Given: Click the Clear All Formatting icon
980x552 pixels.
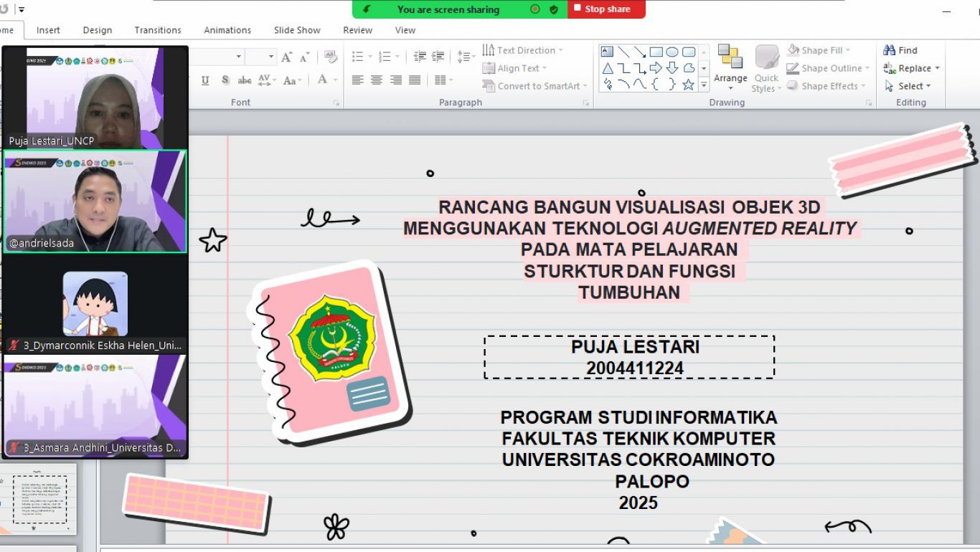Looking at the screenshot, I should pyautogui.click(x=331, y=57).
